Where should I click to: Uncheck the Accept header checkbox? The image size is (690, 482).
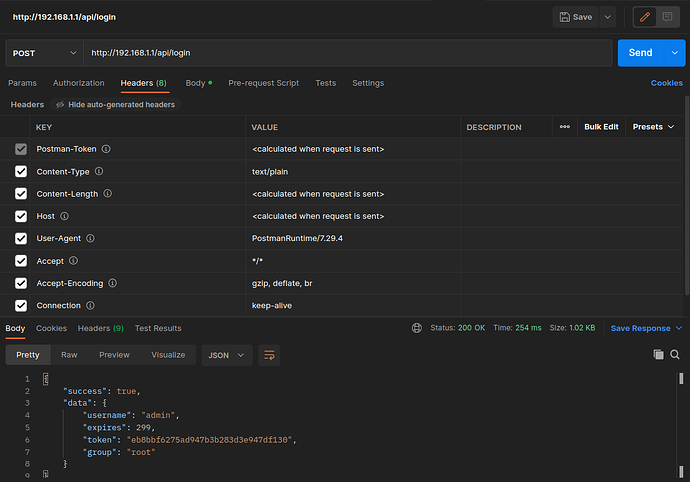pos(21,261)
